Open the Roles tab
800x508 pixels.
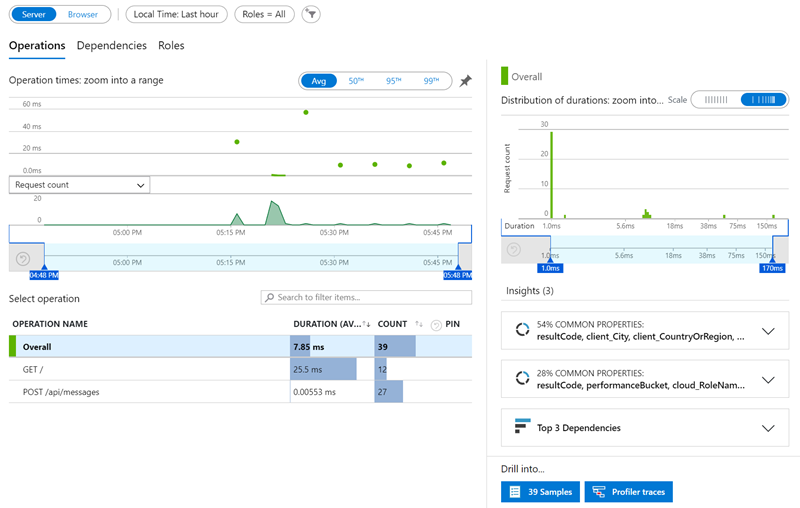171,45
